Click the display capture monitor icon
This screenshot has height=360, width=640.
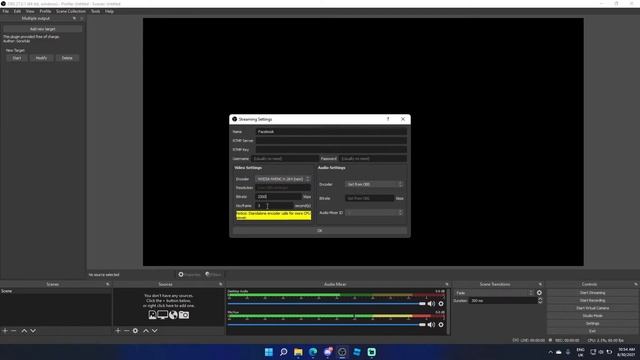[162, 315]
